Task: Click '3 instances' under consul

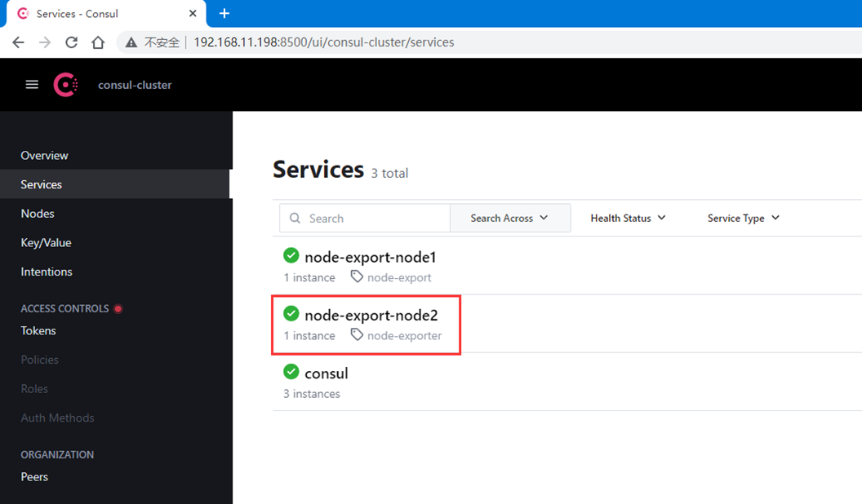Action: 312,394
